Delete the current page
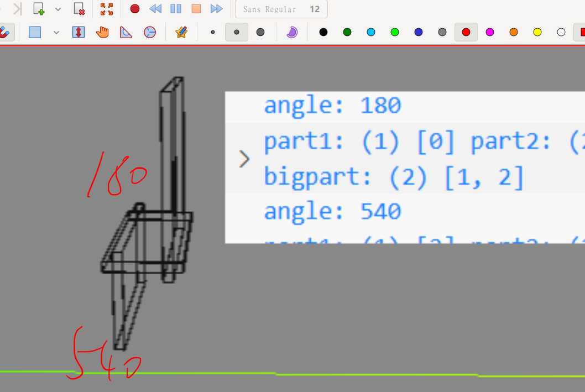Image resolution: width=585 pixels, height=392 pixels. [x=79, y=9]
